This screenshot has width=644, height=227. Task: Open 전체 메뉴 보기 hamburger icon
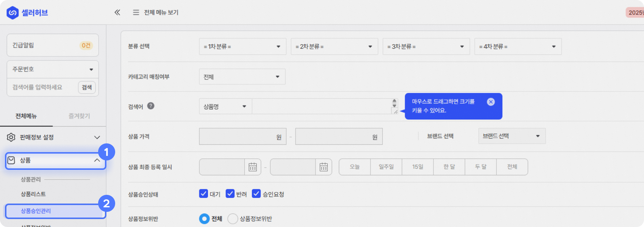click(136, 12)
